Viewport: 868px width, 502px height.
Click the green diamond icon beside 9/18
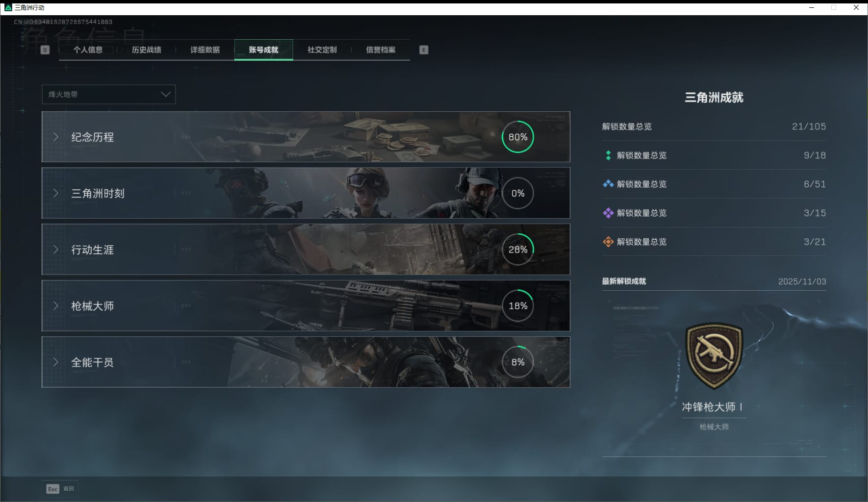tap(608, 155)
